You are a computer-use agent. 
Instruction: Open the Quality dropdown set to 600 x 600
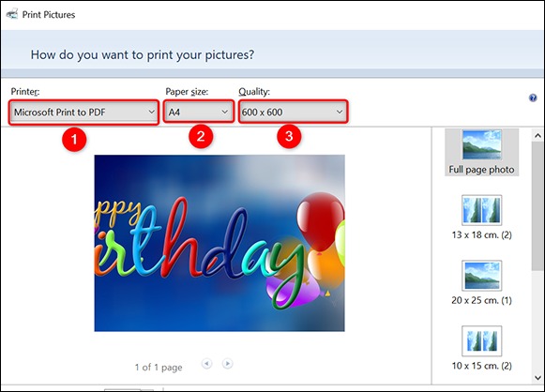[293, 112]
